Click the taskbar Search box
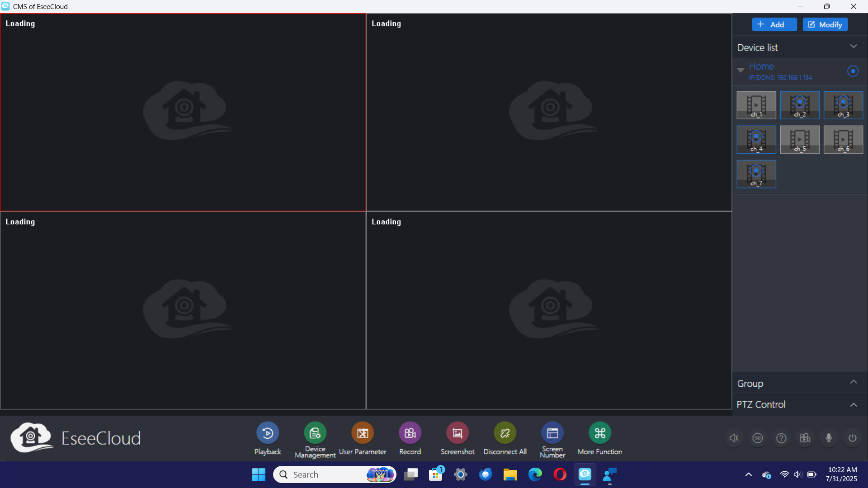Screen dimensions: 868x488 click(335, 474)
